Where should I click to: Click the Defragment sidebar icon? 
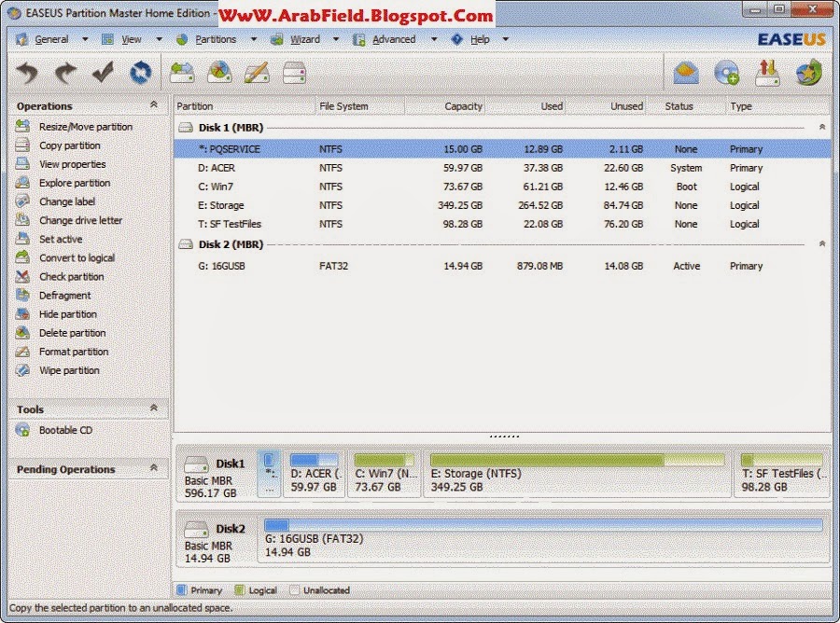pyautogui.click(x=22, y=295)
